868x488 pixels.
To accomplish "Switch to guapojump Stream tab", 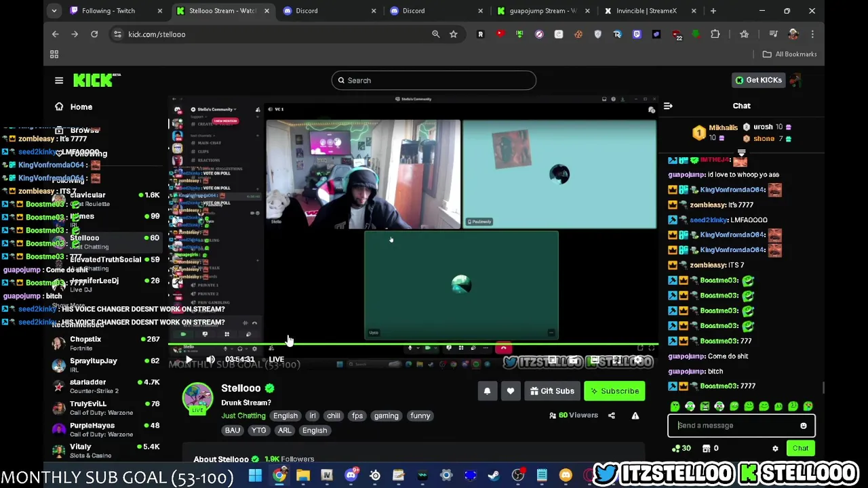I will click(x=542, y=11).
